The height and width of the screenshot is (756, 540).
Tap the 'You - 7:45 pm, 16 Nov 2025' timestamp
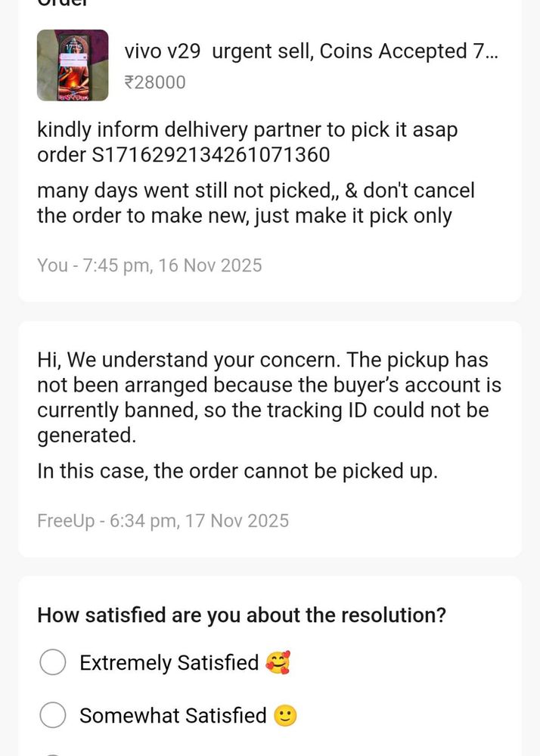[x=150, y=265]
